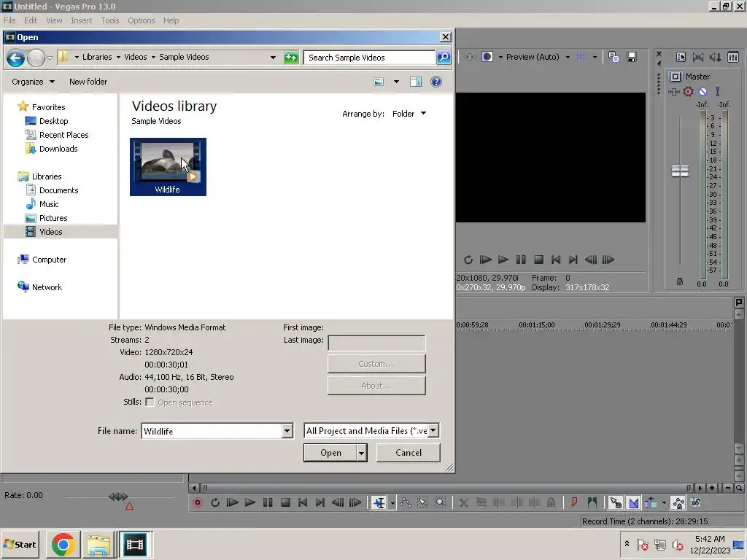The width and height of the screenshot is (747, 560).
Task: Toggle Loop Playback in timeline transport bar
Action: [x=215, y=502]
